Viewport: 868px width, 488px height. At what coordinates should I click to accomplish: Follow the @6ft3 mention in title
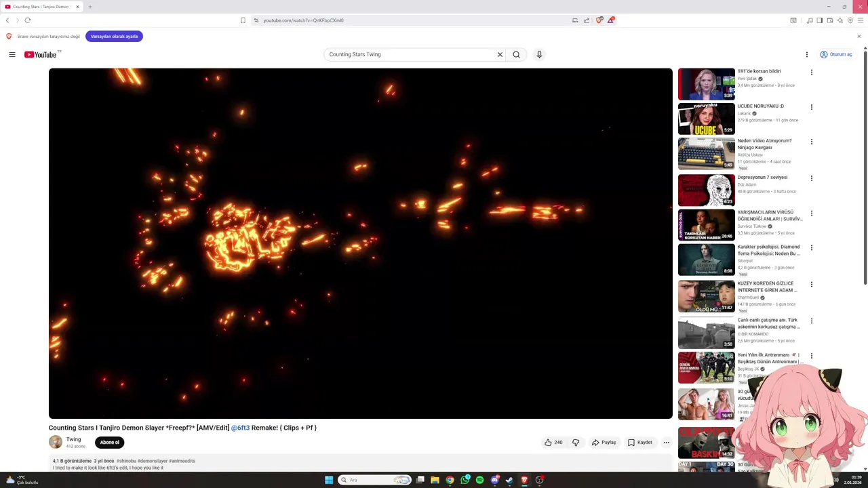click(x=240, y=428)
